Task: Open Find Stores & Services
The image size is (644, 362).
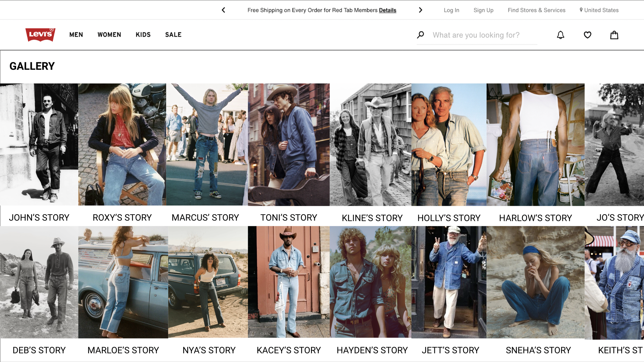Action: coord(536,10)
